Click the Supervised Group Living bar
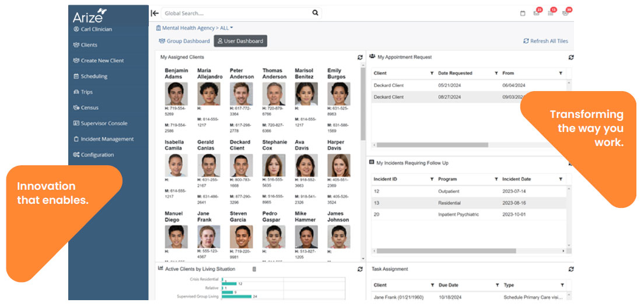 (x=237, y=296)
